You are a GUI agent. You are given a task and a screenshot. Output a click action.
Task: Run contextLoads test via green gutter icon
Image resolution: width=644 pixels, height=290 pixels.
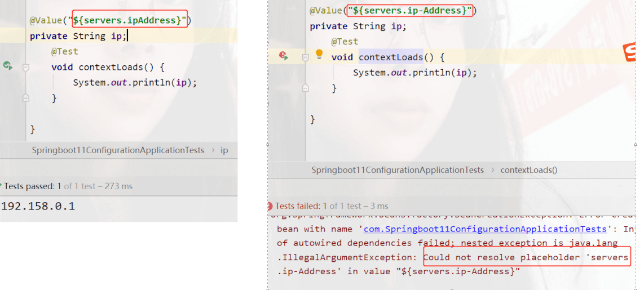(x=8, y=66)
